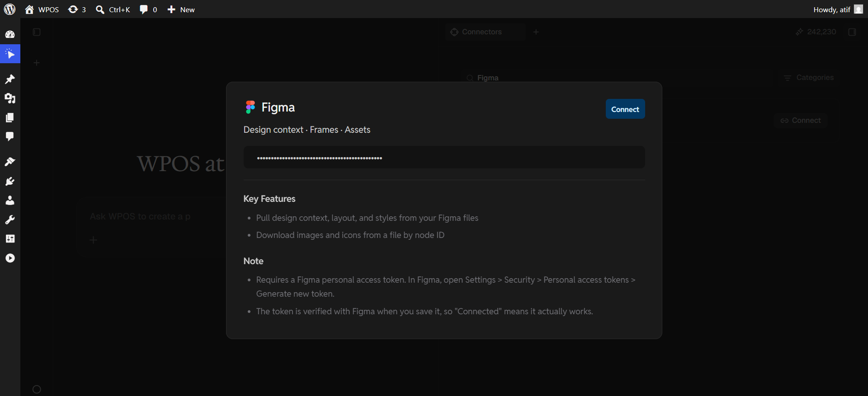Viewport: 868px width, 396px height.
Task: Open the Categories filter
Action: coord(808,78)
